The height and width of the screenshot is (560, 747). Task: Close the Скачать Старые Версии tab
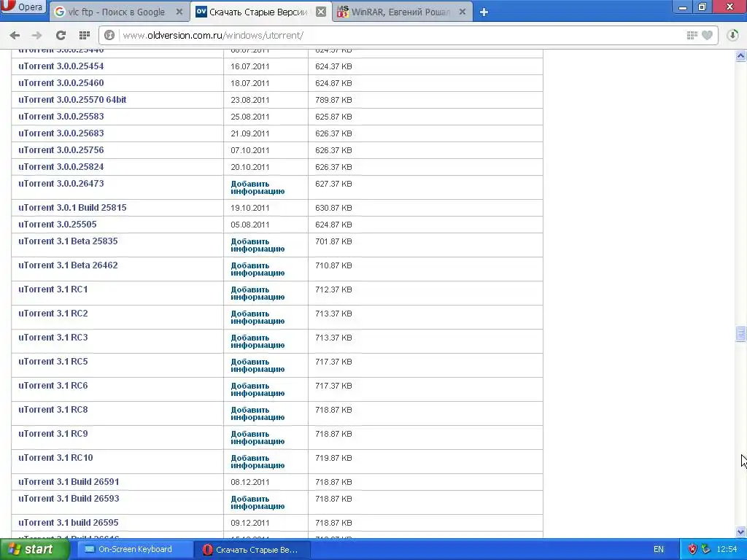tap(321, 12)
